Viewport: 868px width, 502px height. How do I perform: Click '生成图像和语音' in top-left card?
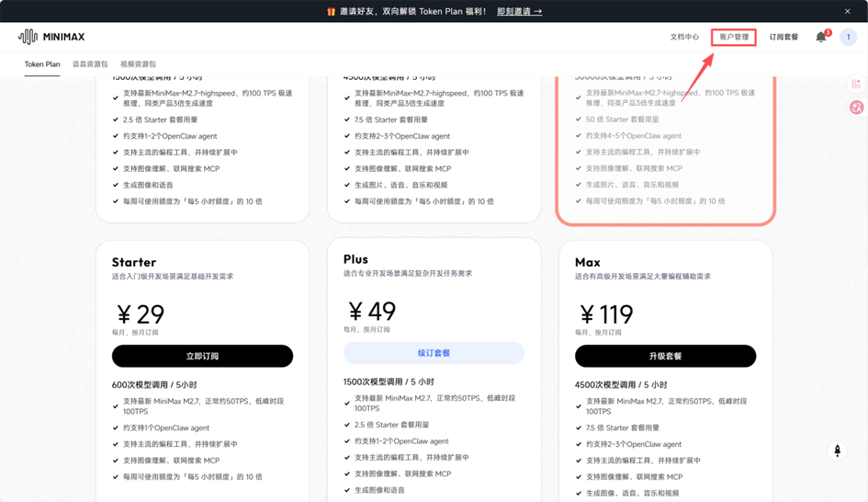point(148,185)
